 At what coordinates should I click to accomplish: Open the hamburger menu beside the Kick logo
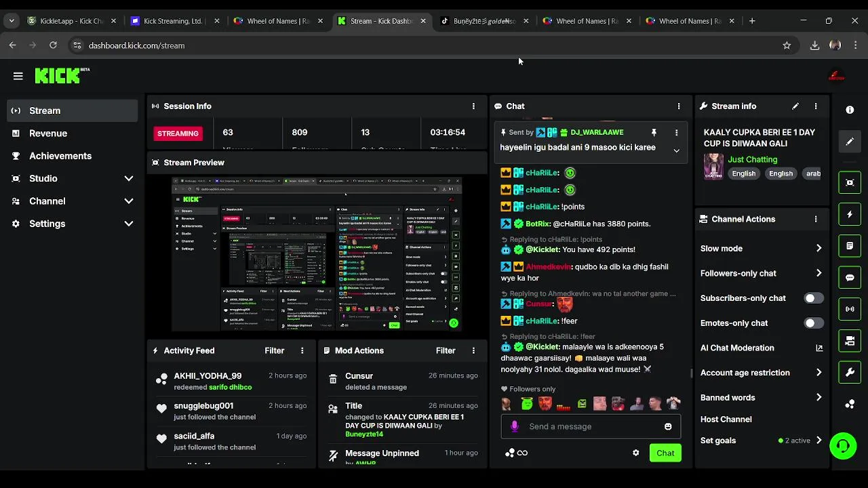[x=18, y=76]
